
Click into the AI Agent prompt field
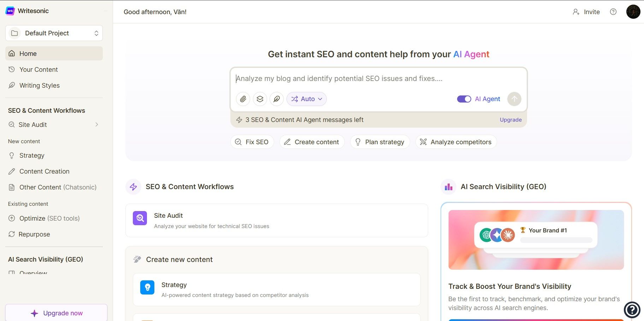[x=378, y=78]
